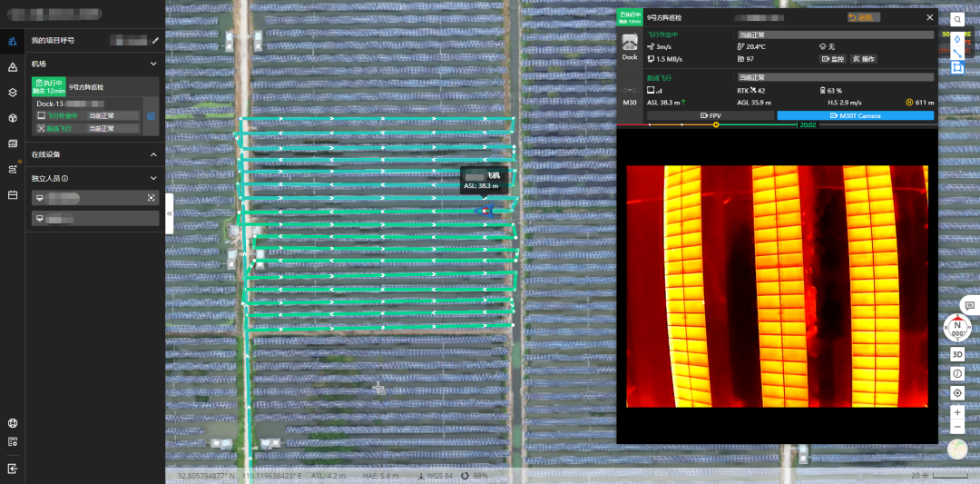
Task: Open the map layers sidebar icon
Action: click(13, 92)
